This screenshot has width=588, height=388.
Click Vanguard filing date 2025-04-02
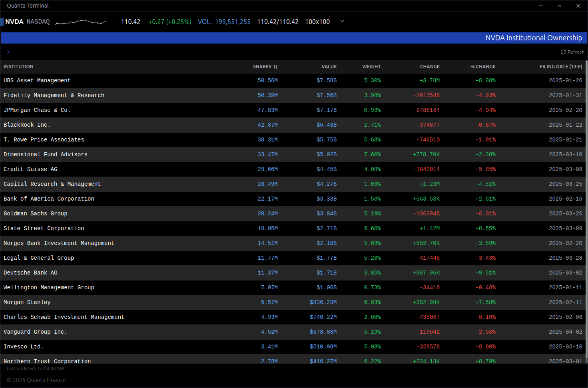pyautogui.click(x=566, y=332)
